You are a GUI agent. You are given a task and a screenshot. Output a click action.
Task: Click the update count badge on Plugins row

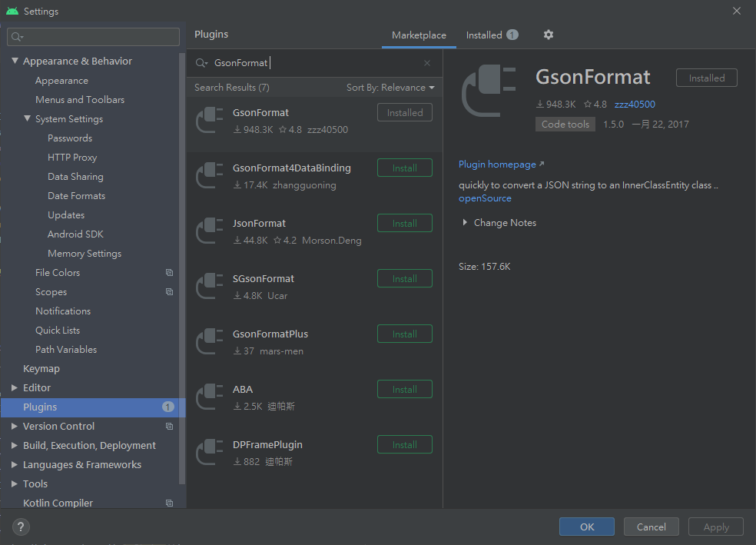[x=167, y=407]
